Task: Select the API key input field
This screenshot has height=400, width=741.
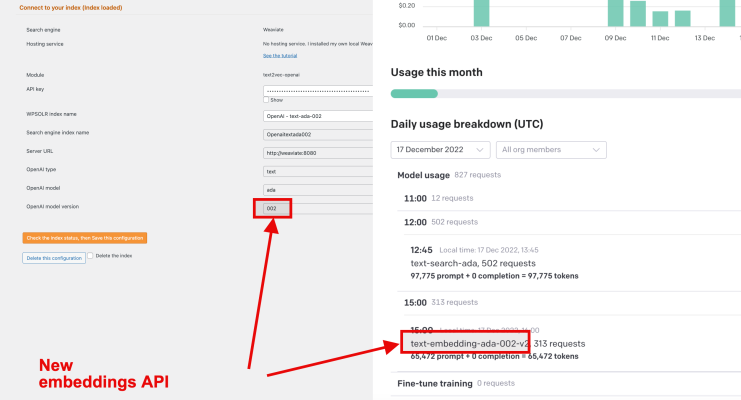Action: [x=318, y=91]
